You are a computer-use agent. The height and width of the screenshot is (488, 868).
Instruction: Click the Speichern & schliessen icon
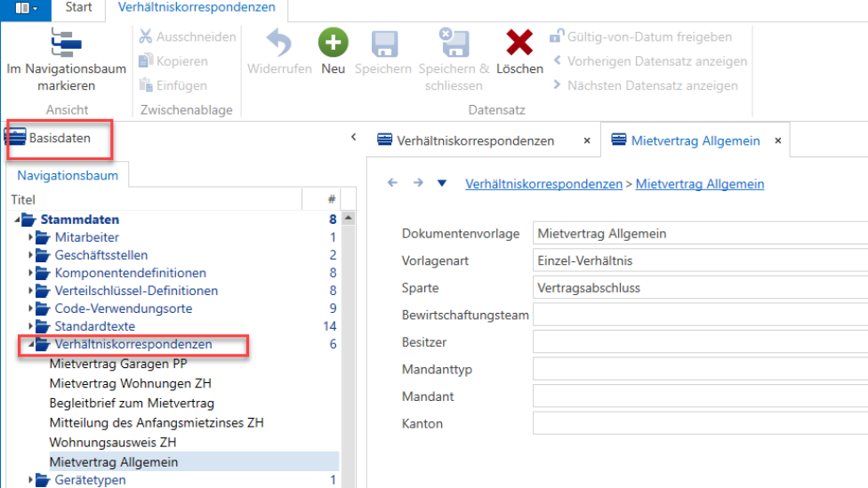coord(454,42)
